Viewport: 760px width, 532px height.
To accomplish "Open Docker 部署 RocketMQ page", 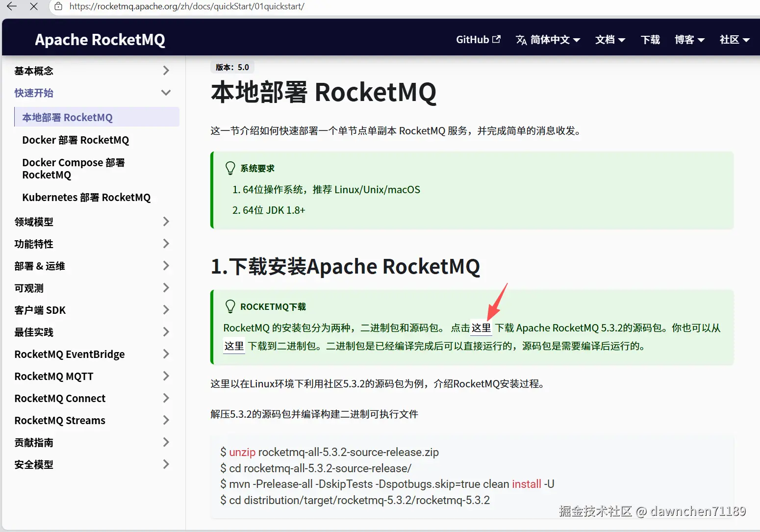I will [76, 140].
